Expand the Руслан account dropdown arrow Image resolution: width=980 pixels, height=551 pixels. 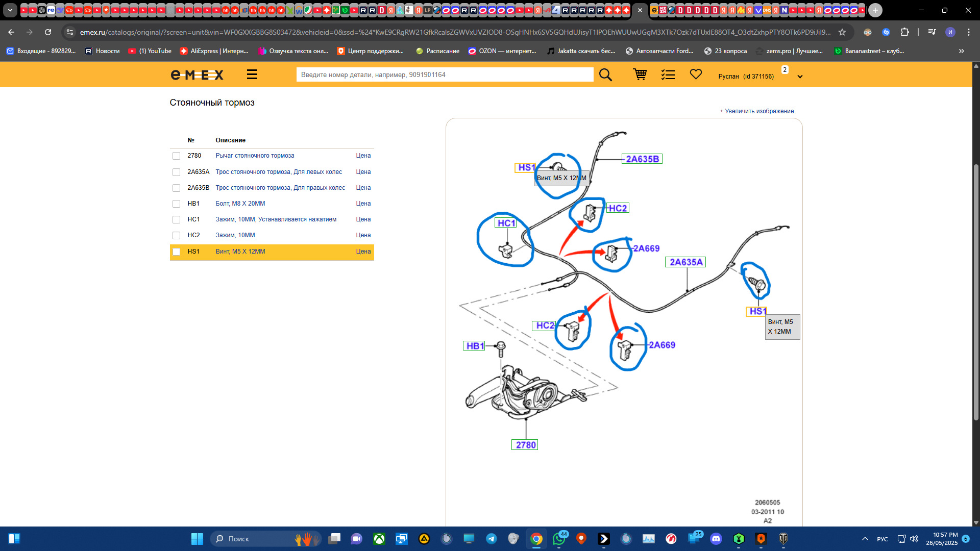pos(800,77)
